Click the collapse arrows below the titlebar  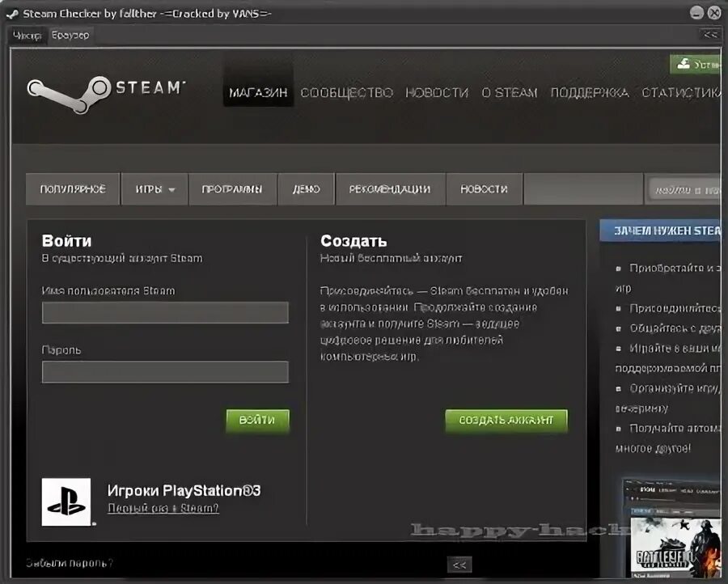pyautogui.click(x=709, y=35)
